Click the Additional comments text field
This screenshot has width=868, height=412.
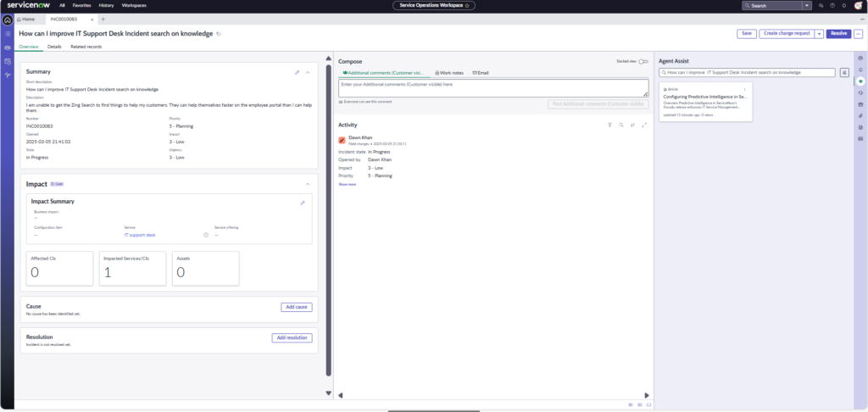pos(492,88)
